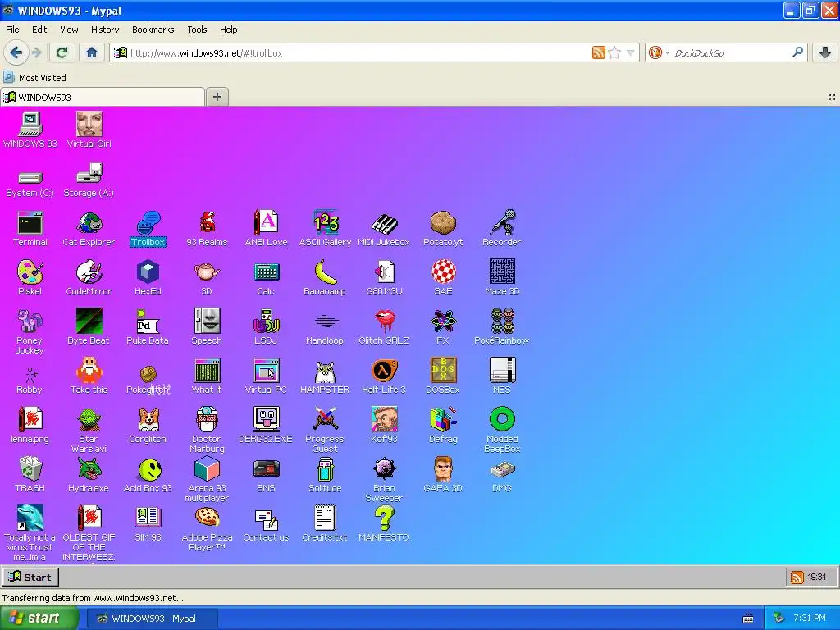Open the Star Wars.avi Yoda icon
This screenshot has width=840, height=630.
[x=89, y=430]
